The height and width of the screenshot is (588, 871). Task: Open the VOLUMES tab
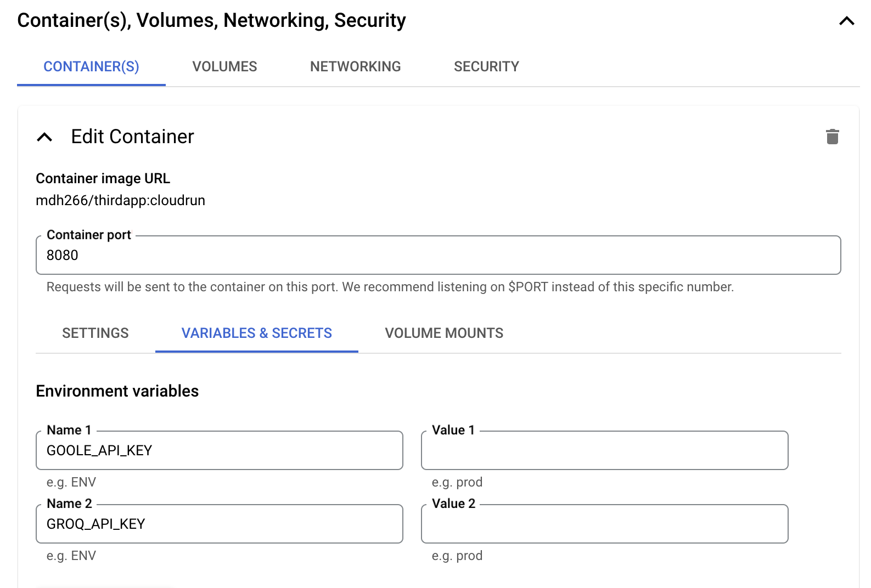coord(224,67)
